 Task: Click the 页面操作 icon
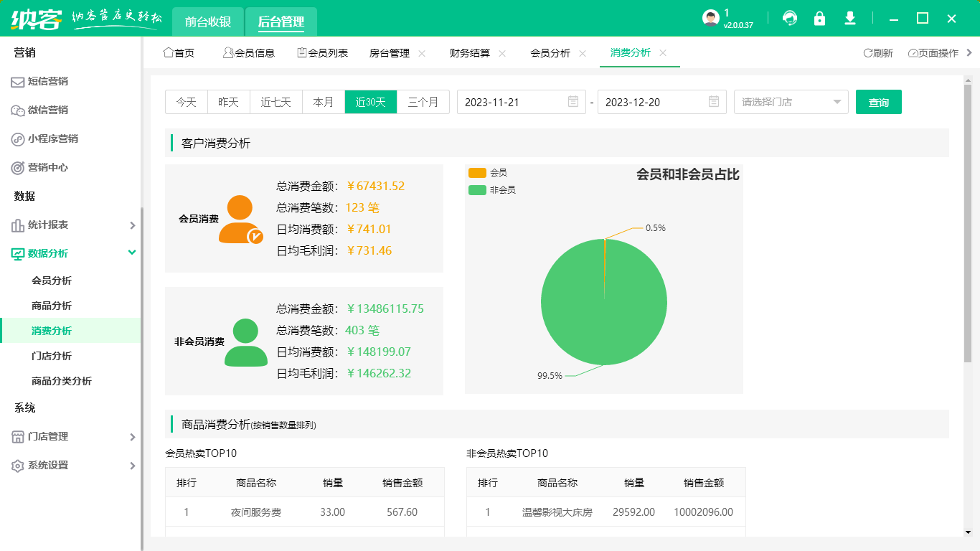click(x=913, y=53)
